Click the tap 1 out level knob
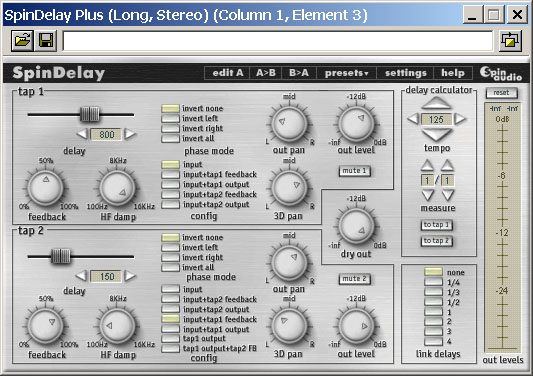 [x=356, y=123]
